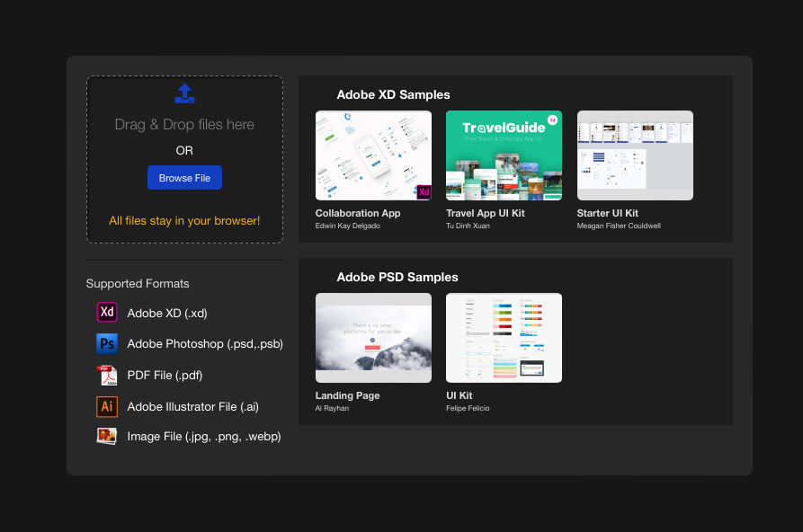803x532 pixels.
Task: Click the Starter UI Kit title
Action: (x=607, y=213)
